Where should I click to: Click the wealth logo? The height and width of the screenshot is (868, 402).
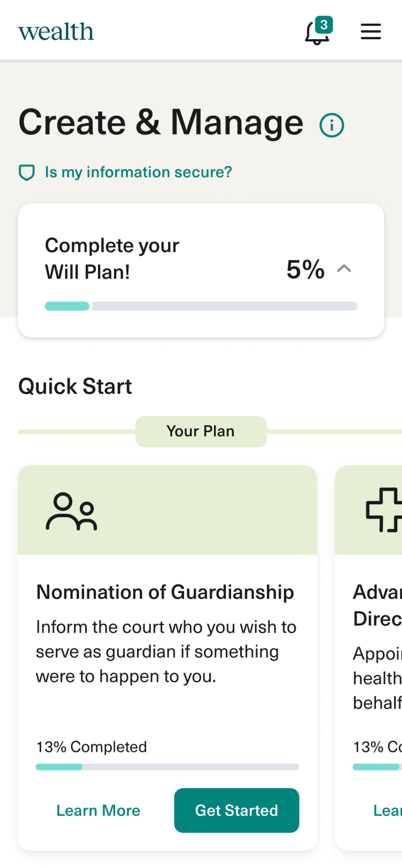click(56, 32)
